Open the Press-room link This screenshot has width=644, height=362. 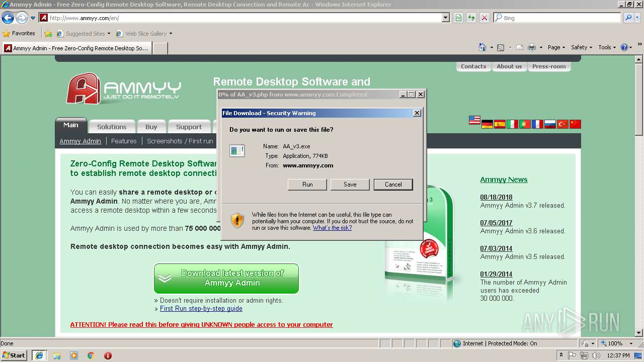(549, 66)
